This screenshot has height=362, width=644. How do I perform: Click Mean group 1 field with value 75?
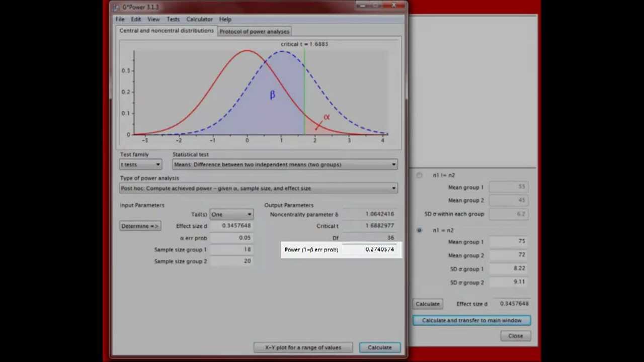[x=508, y=242]
